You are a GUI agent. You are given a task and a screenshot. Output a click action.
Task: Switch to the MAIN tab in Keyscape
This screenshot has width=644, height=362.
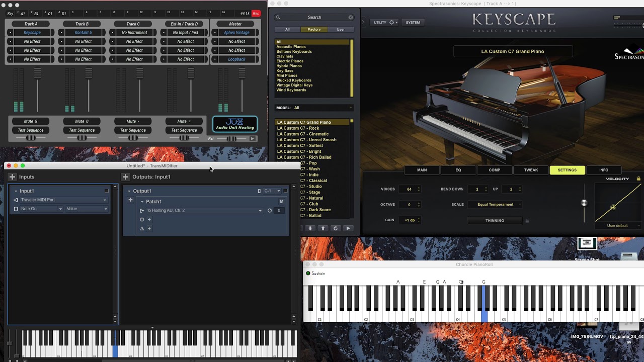coord(422,170)
